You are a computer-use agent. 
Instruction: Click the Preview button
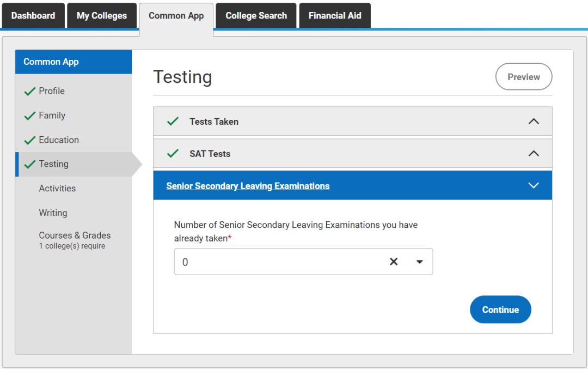(x=524, y=77)
